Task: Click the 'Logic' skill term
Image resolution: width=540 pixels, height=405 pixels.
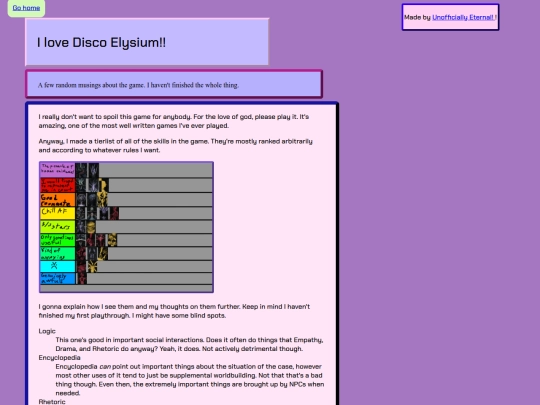Action: (47, 331)
